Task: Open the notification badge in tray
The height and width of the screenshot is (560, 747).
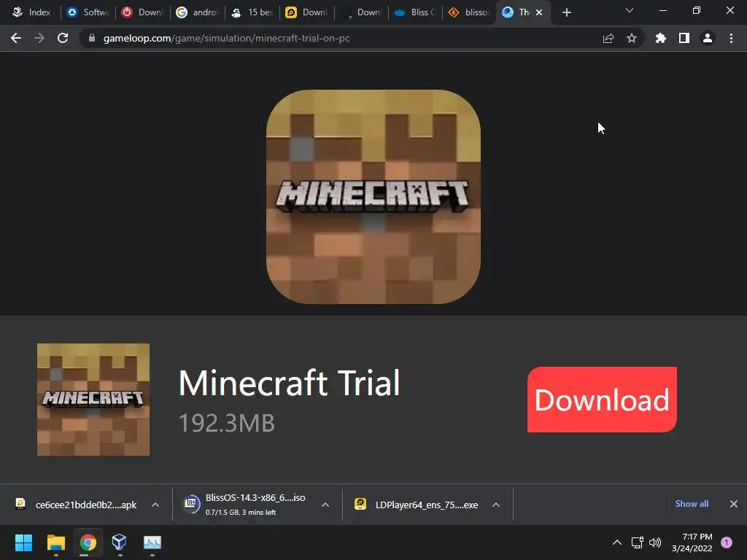Action: click(x=727, y=542)
